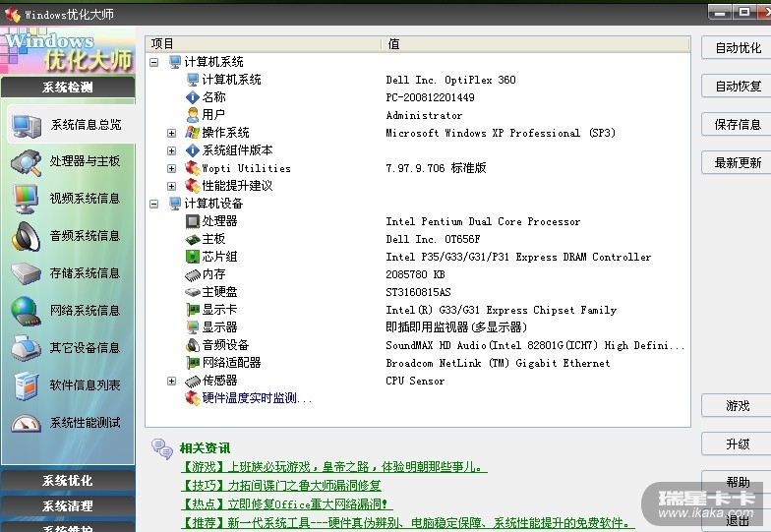Open the 系统检测 sidebar section
This screenshot has height=532, width=771.
coord(68,88)
